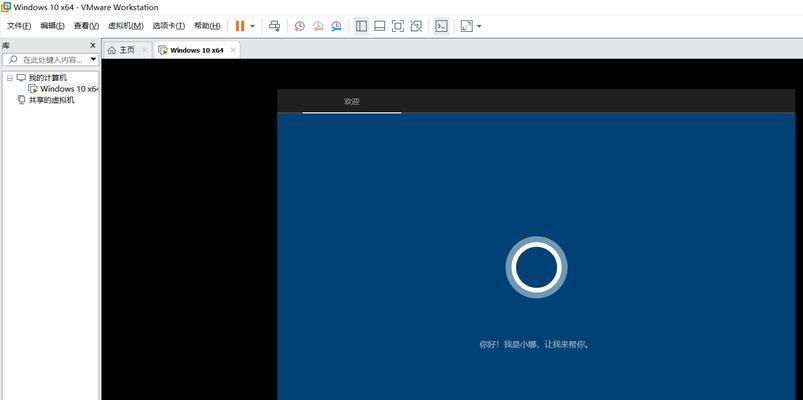Open the power options dropdown arrow
The image size is (803, 400).
[252, 26]
